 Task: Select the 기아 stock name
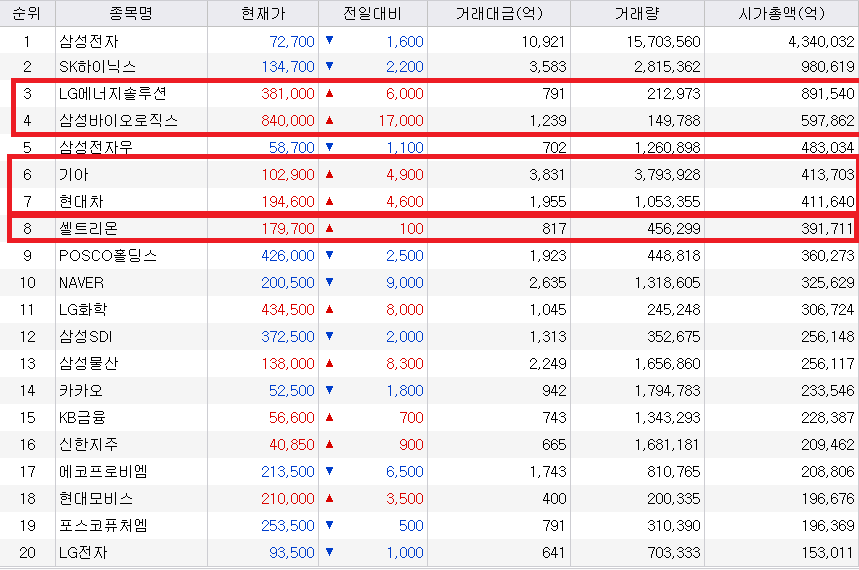73,174
